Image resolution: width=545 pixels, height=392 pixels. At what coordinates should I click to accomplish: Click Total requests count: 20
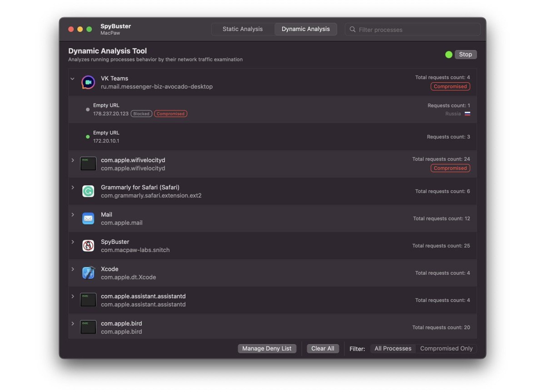point(441,327)
